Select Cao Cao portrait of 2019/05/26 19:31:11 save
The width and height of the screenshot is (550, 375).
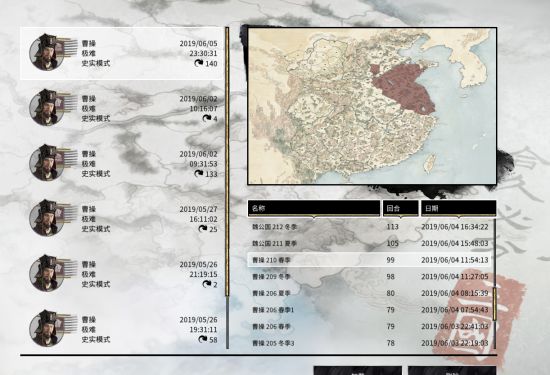point(47,328)
